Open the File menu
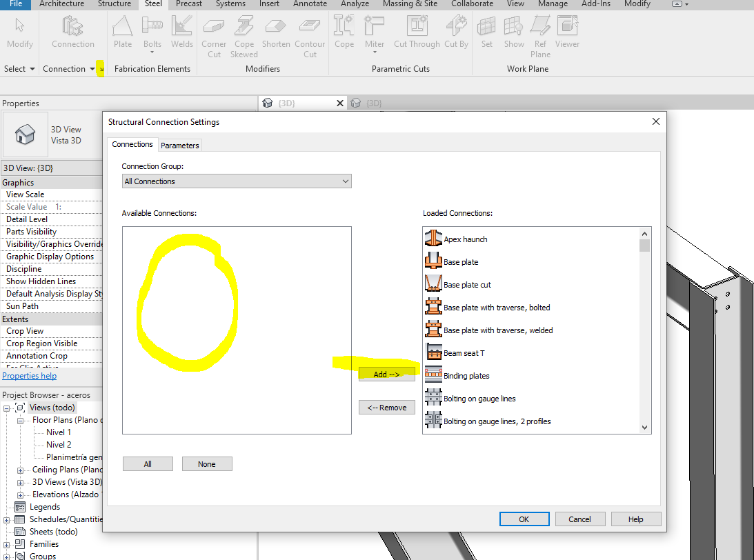 (16, 4)
